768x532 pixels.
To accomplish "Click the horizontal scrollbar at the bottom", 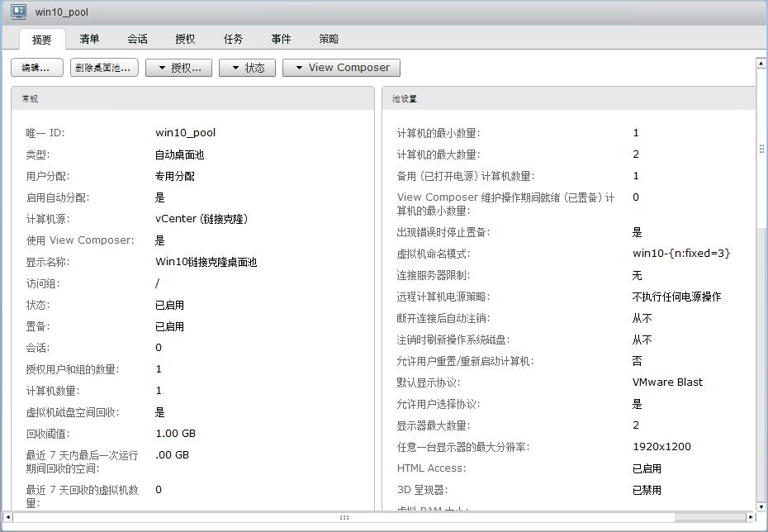I will [x=343, y=518].
